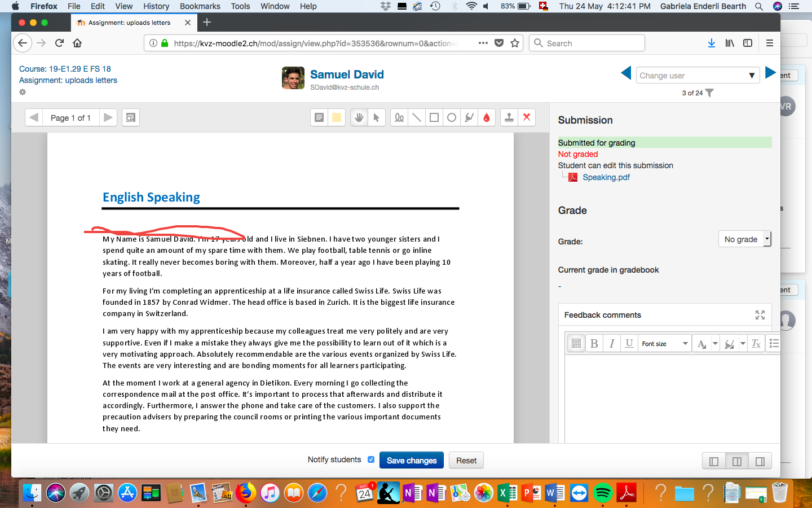Expand the Font size dropdown
Viewport: 812px width, 508px height.
665,344
